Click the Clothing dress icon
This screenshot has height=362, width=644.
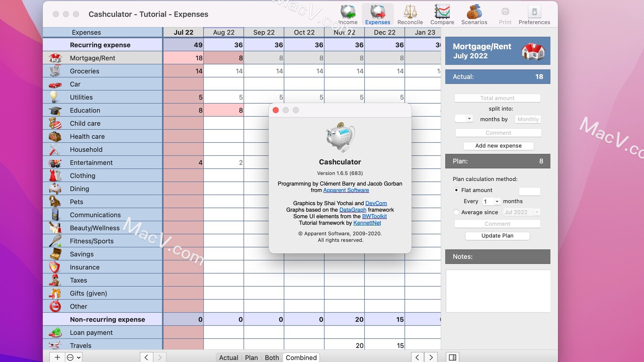click(55, 176)
